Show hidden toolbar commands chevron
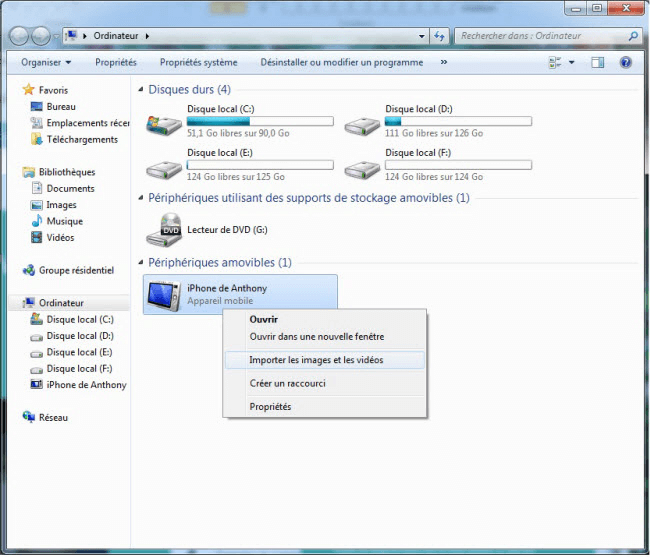This screenshot has width=650, height=557. click(443, 62)
